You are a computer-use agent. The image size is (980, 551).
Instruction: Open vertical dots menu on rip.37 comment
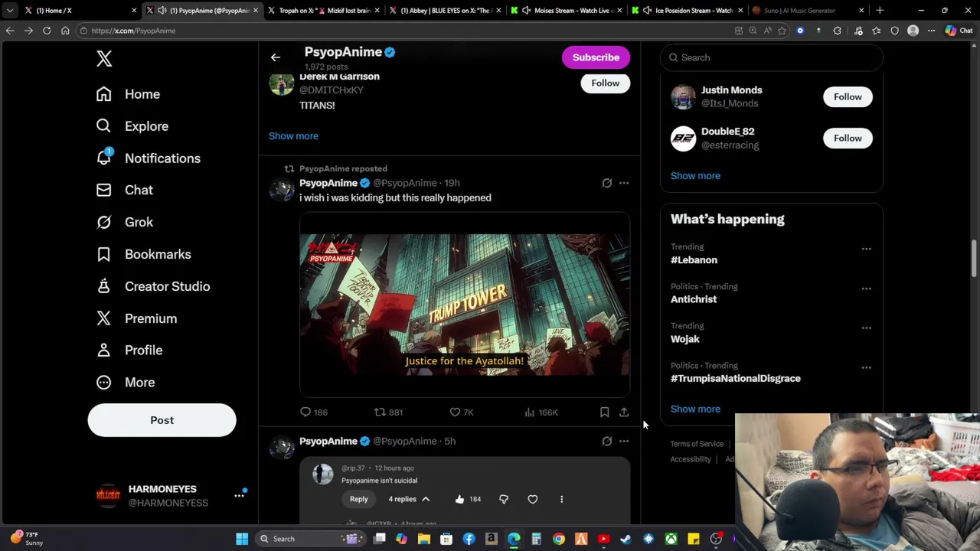coord(561,499)
